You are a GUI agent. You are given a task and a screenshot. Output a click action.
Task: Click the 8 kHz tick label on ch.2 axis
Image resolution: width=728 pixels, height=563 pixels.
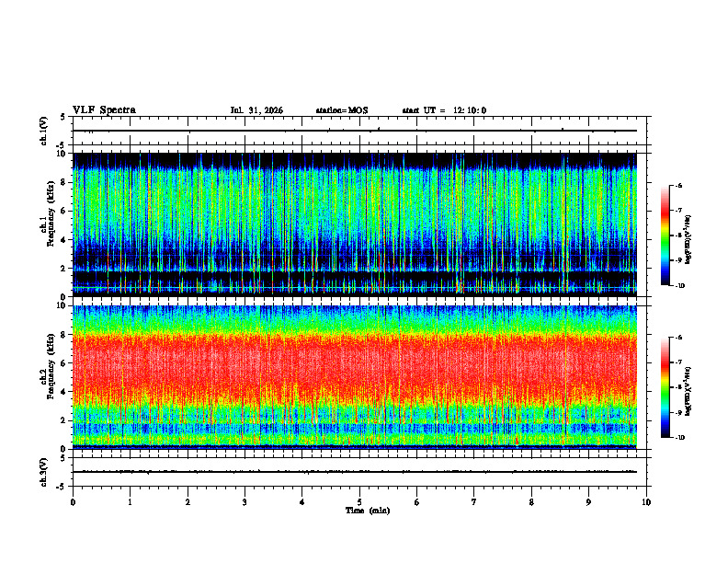pyautogui.click(x=64, y=335)
